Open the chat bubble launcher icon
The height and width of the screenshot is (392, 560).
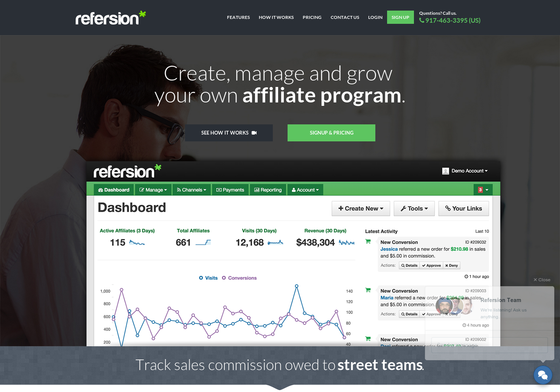[543, 375]
